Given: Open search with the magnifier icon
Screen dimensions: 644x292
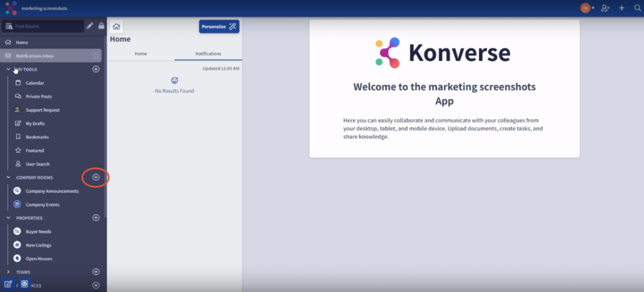Looking at the screenshot, I should 637,8.
